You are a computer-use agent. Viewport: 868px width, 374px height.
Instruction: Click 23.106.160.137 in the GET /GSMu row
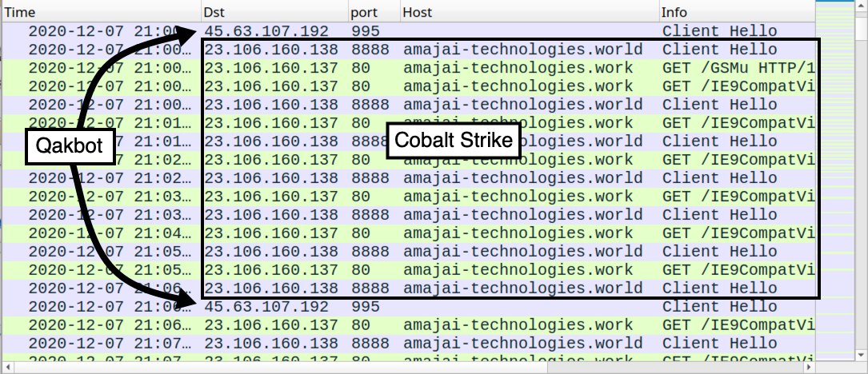[x=270, y=68]
